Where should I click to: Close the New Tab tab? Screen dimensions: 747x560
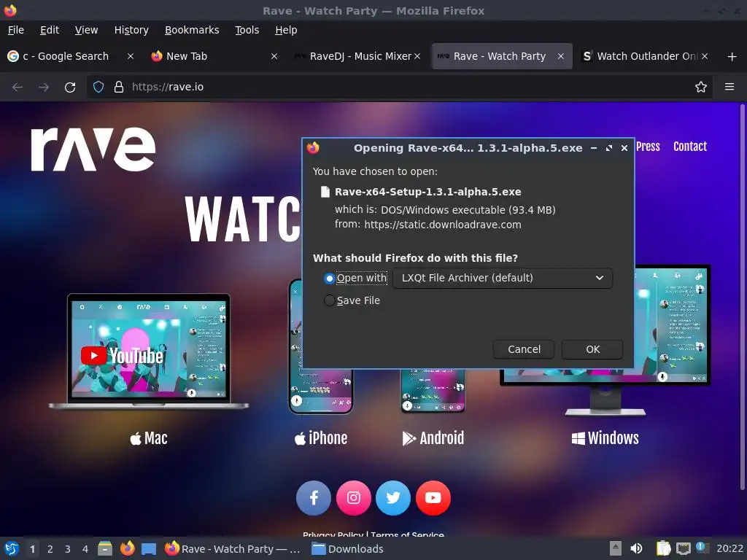(274, 56)
